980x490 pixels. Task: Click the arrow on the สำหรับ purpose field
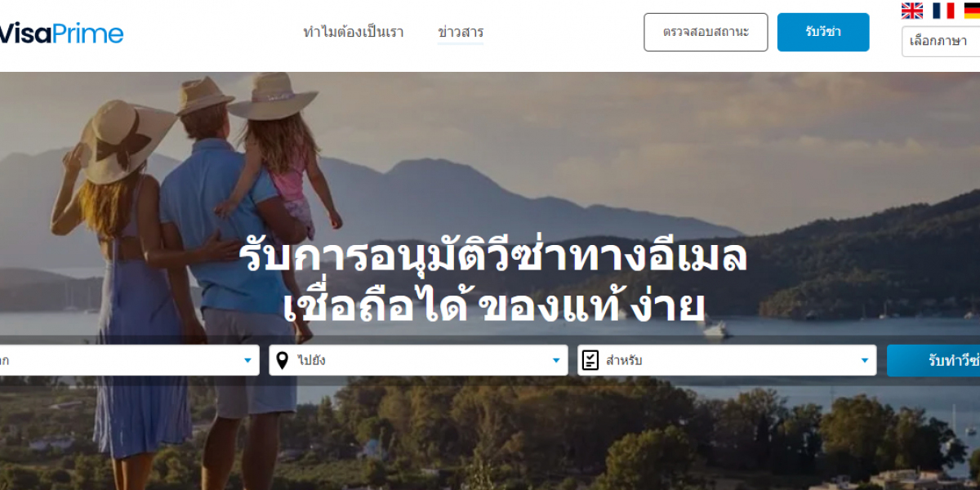pyautogui.click(x=864, y=360)
